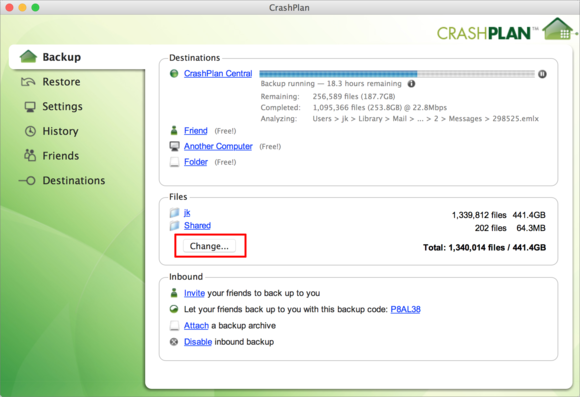
Task: Click the folder icon beside jk
Action: tap(174, 212)
